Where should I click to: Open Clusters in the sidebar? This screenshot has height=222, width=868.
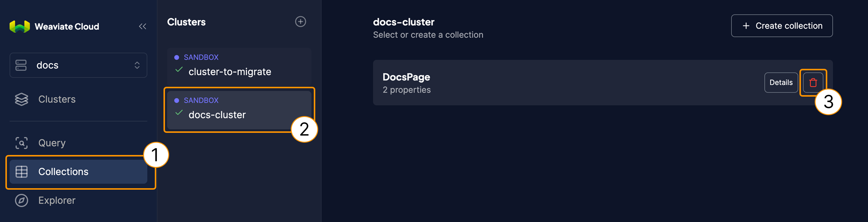(78, 99)
